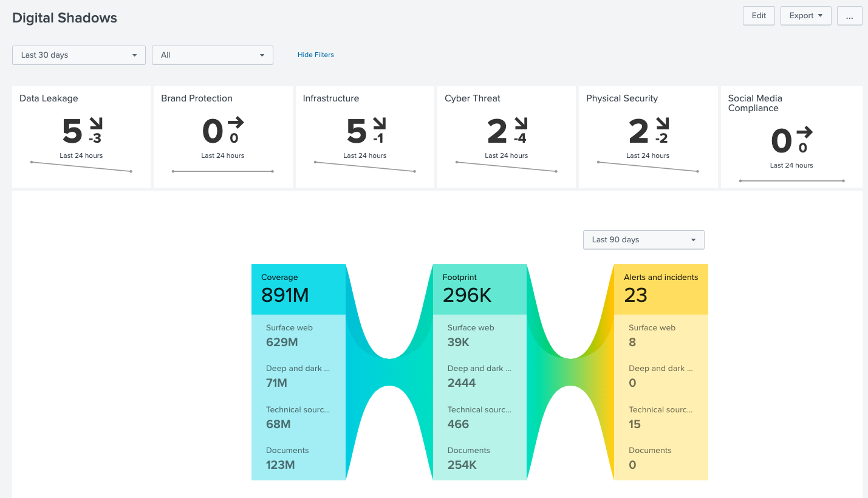Open the Export menu
This screenshot has width=868, height=498.
805,16
